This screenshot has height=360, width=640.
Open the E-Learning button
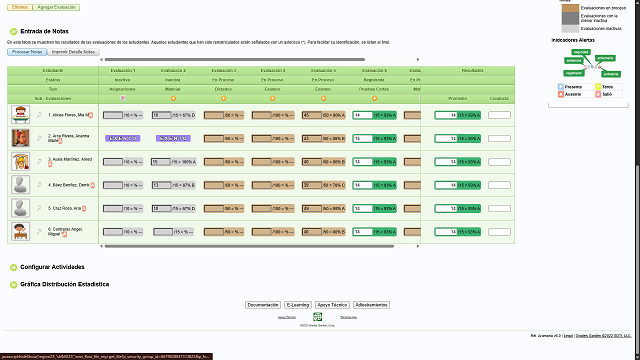298,305
